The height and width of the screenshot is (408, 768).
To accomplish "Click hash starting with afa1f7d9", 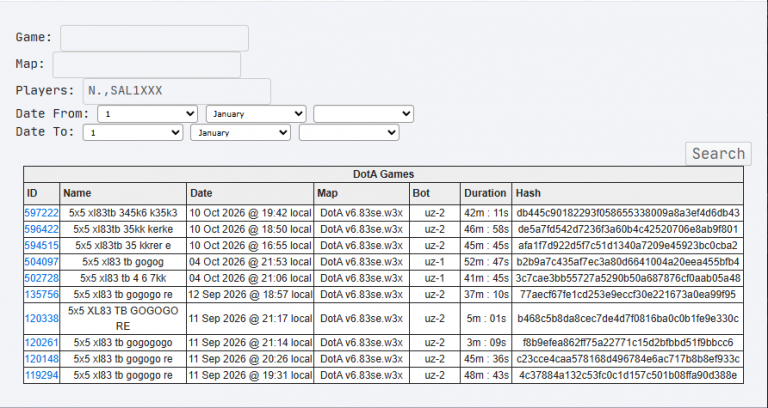I will pos(628,245).
